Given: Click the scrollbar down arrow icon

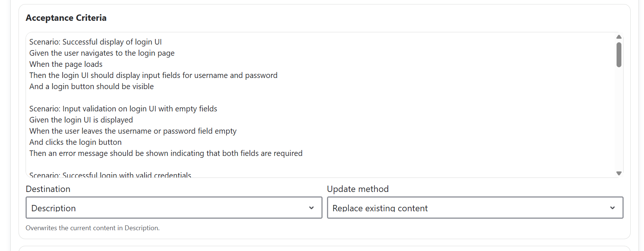Looking at the screenshot, I should pos(618,173).
